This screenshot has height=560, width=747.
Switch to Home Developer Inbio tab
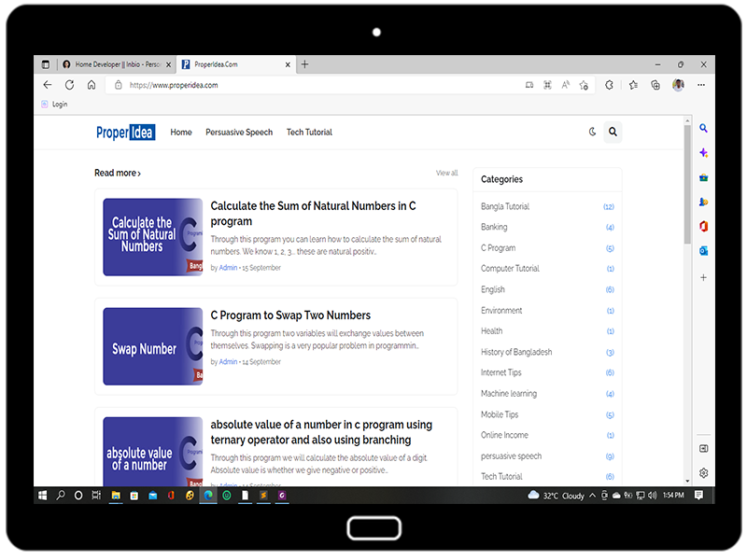pyautogui.click(x=118, y=64)
